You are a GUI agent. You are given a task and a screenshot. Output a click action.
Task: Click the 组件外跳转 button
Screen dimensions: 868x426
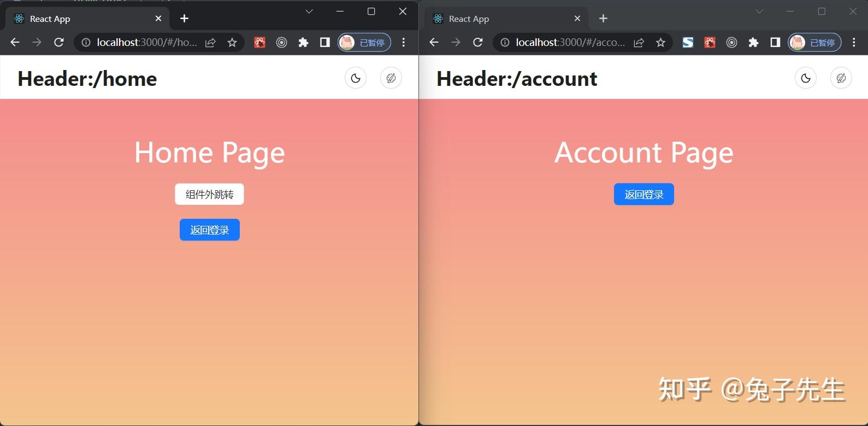coord(209,194)
